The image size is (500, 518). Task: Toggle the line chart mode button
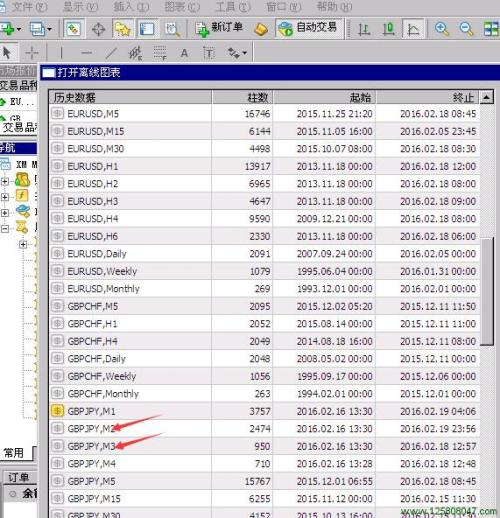tap(413, 29)
